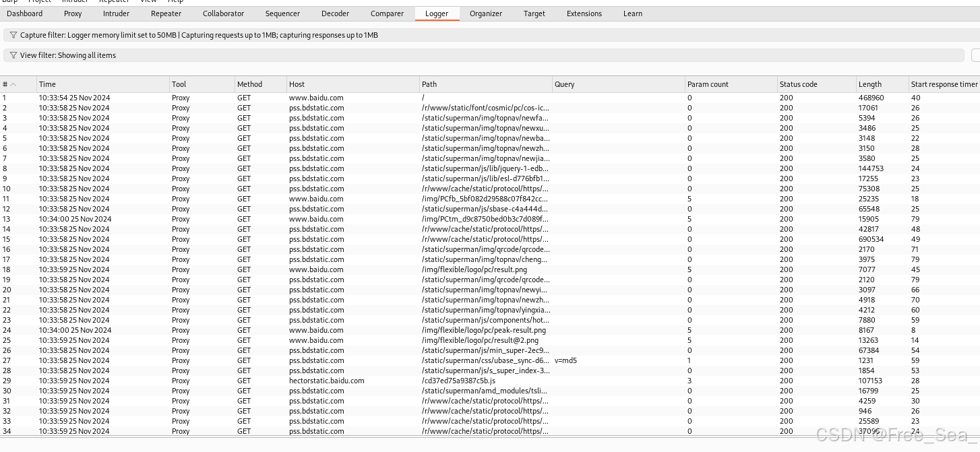980x452 pixels.
Task: Select the length value 468960
Action: pyautogui.click(x=871, y=98)
